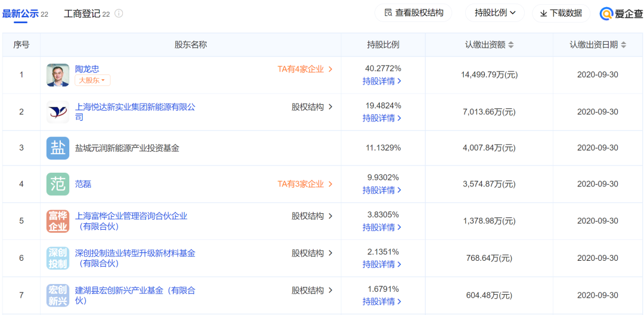
Task: Click the green 范 avatar icon
Action: (58, 184)
